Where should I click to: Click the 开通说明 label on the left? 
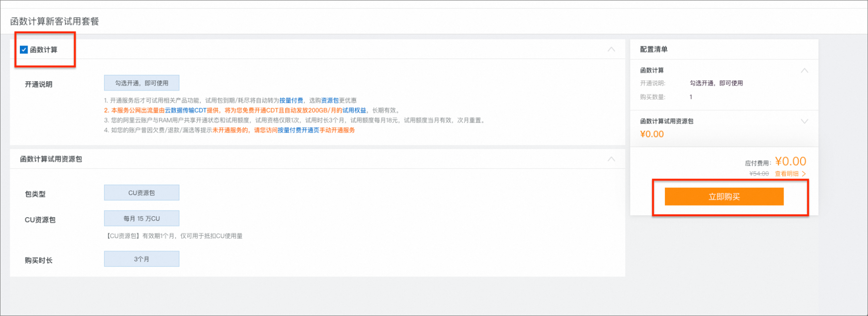[39, 84]
